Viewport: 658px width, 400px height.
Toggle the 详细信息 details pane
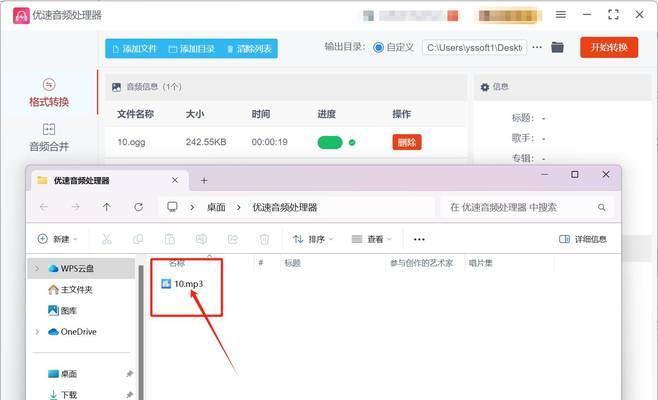click(x=583, y=239)
